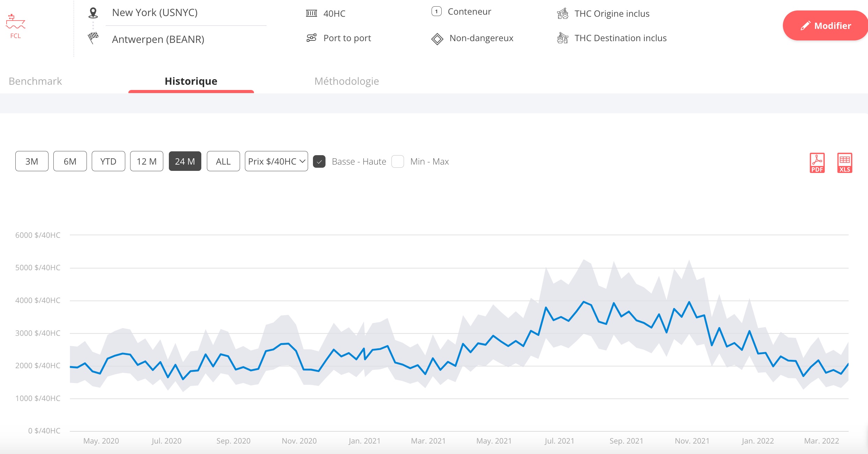Click the Nov. 2021 axis label
Image resolution: width=868 pixels, height=454 pixels.
click(x=692, y=441)
